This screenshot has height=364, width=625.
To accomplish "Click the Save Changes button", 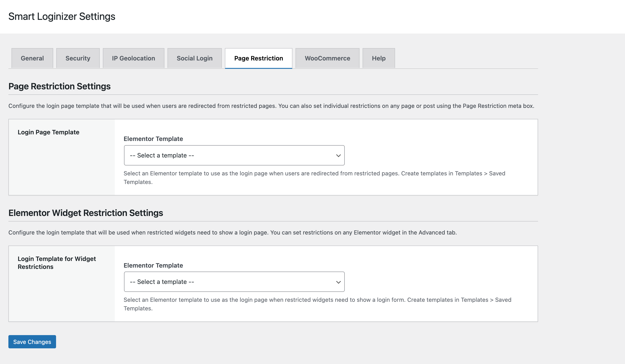I will tap(32, 342).
